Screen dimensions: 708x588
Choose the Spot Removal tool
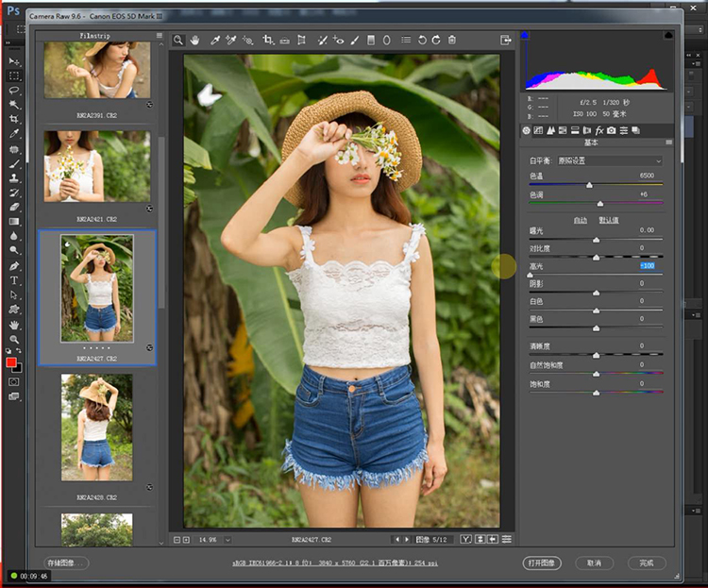322,41
